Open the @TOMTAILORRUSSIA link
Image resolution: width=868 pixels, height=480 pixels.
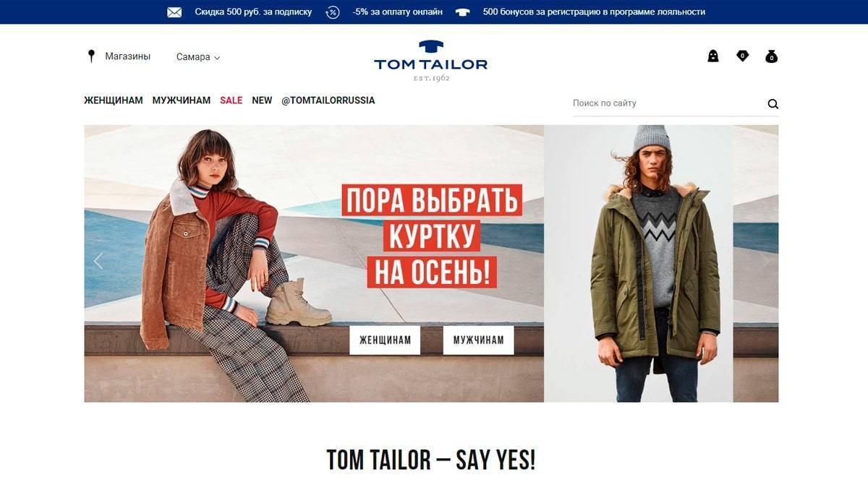pos(328,100)
